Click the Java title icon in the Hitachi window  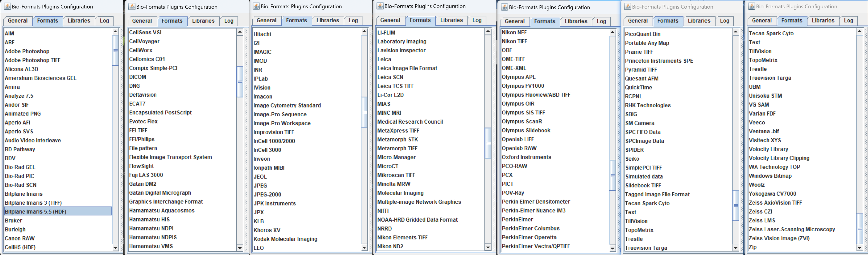click(256, 6)
